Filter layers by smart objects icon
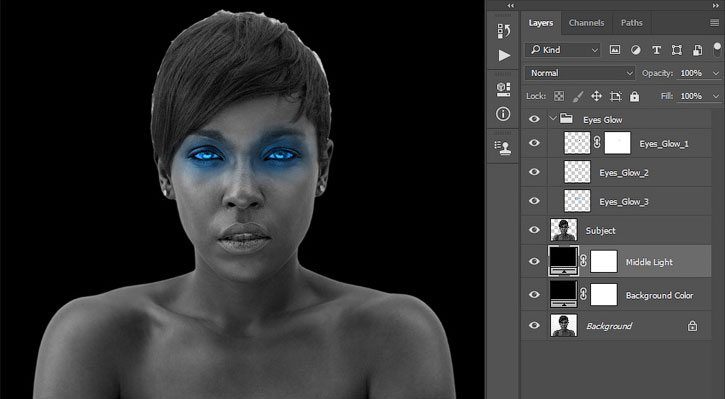725x399 pixels. point(697,50)
